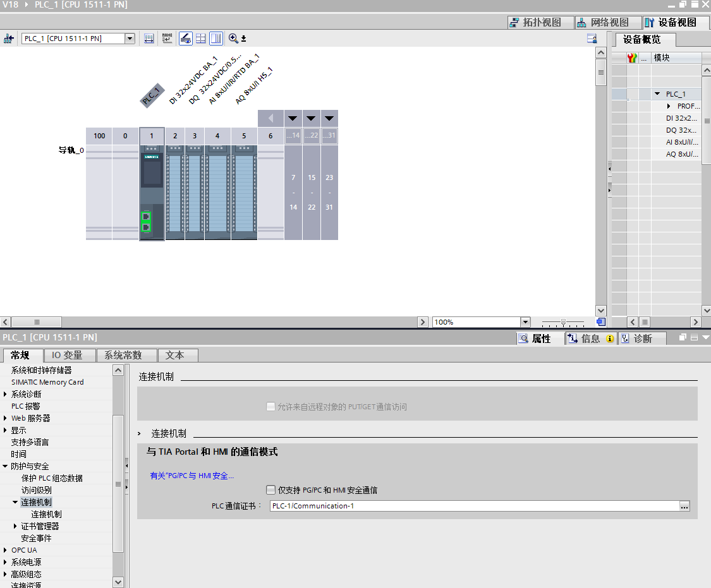Viewport: 711px width, 588px height.
Task: Click the go-to-network-view icon in the toolbar
Action: point(9,39)
